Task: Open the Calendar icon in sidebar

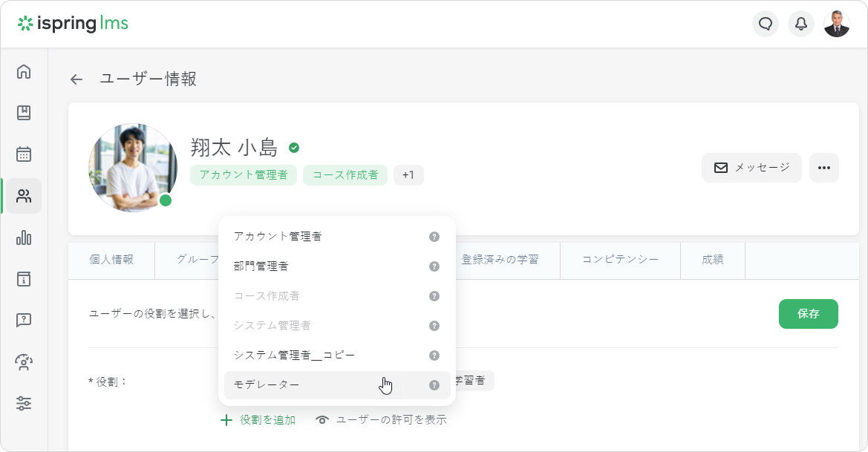Action: tap(24, 154)
